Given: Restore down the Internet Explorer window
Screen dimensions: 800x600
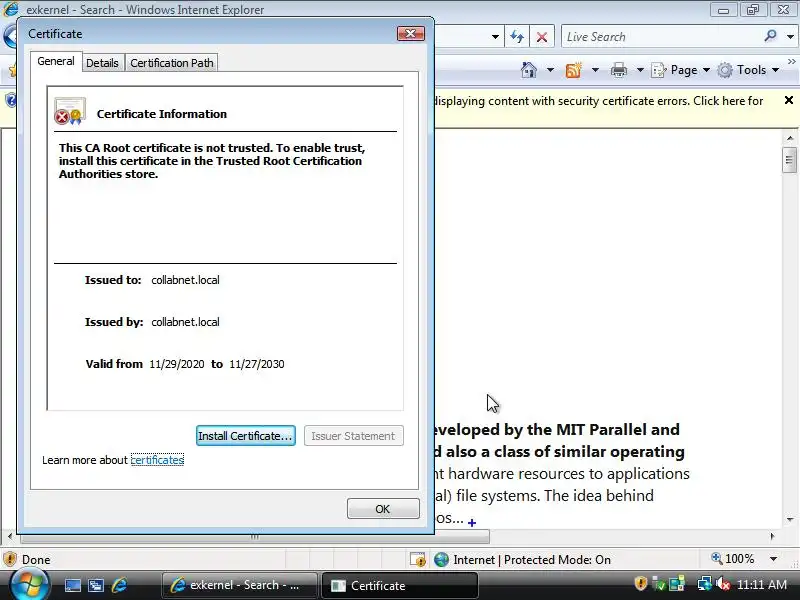Looking at the screenshot, I should click(x=753, y=10).
